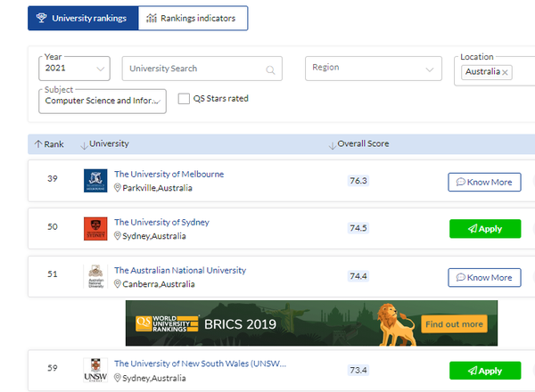Click Find out more on BRICS banner

pyautogui.click(x=454, y=324)
